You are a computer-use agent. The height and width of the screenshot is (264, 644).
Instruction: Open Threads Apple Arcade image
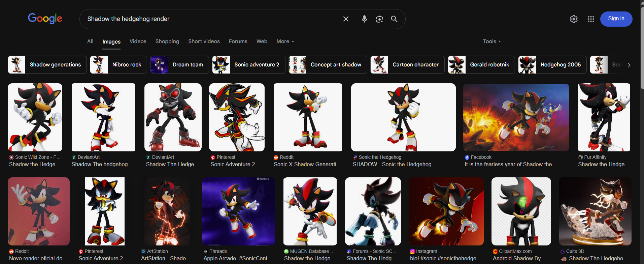pos(238,211)
